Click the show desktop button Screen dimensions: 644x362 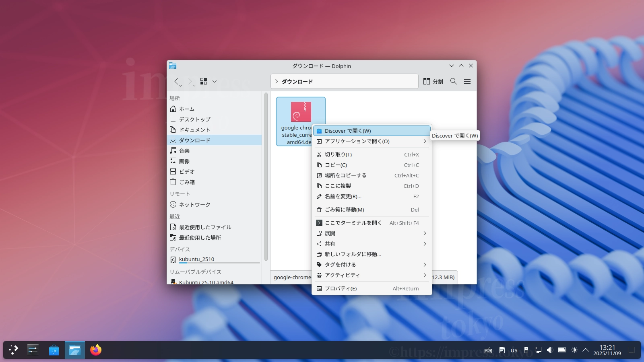pyautogui.click(x=631, y=350)
